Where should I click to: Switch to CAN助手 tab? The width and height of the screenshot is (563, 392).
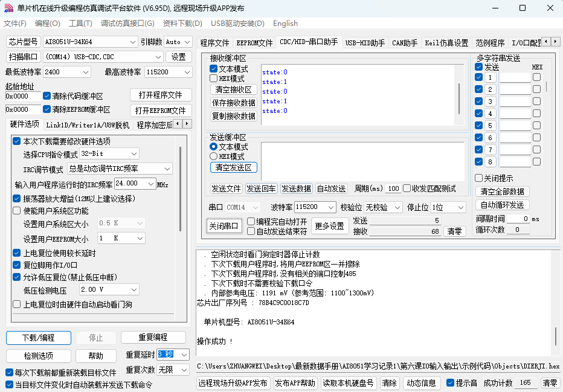pyautogui.click(x=405, y=43)
